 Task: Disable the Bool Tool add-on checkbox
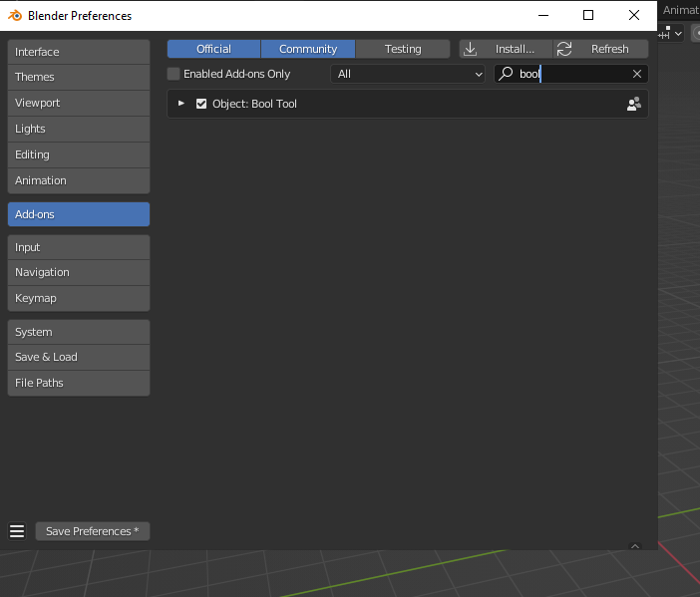(201, 104)
